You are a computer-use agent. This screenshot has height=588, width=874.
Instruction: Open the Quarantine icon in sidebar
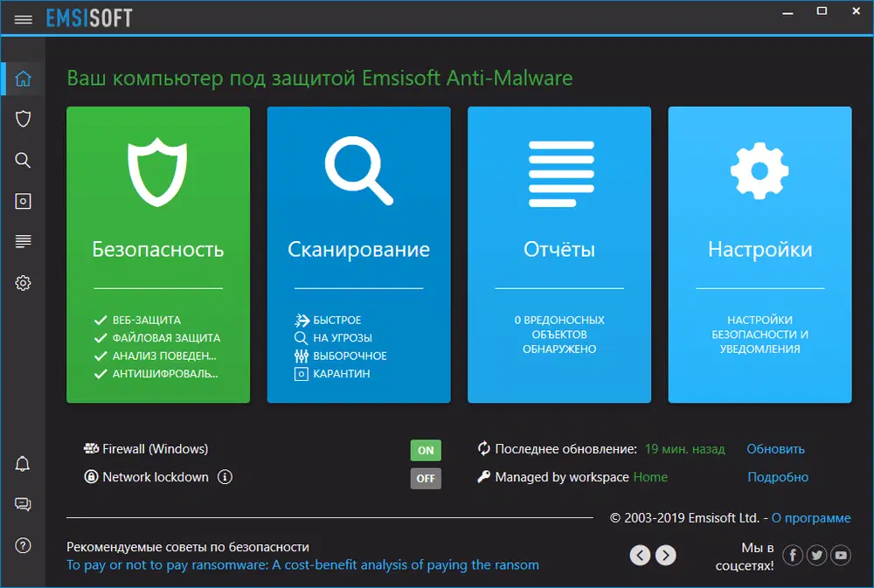click(23, 201)
